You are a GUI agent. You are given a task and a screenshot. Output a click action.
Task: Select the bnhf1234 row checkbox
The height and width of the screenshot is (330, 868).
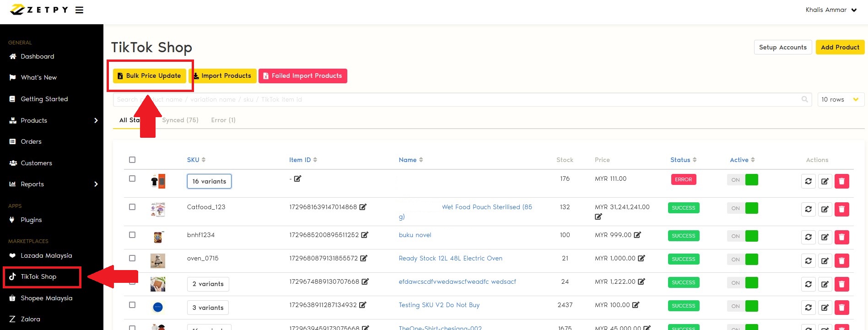tap(132, 235)
